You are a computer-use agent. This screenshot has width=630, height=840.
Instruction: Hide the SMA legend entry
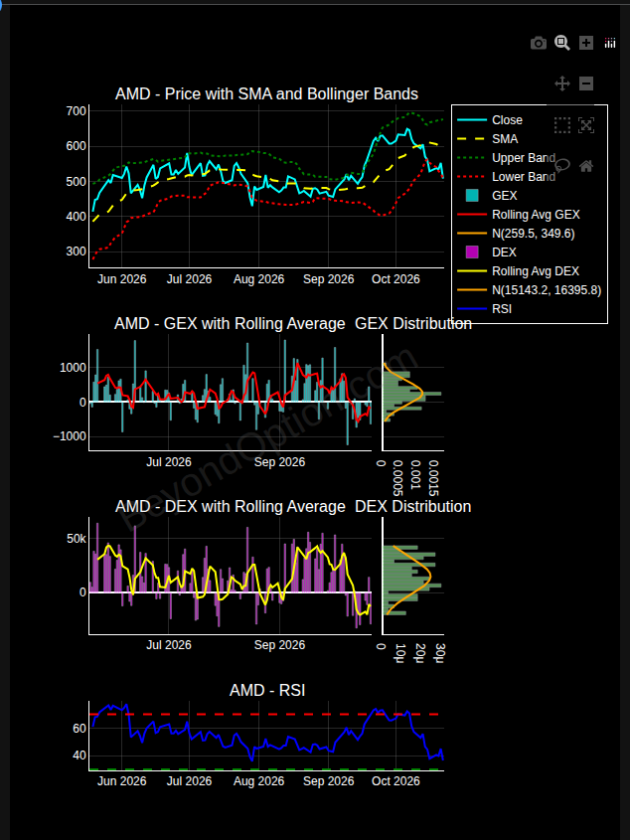point(505,139)
